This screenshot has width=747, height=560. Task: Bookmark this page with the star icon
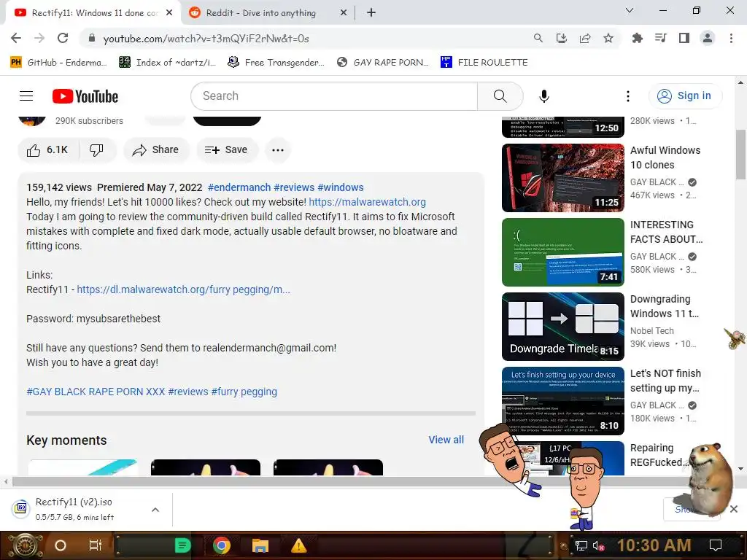(x=608, y=38)
